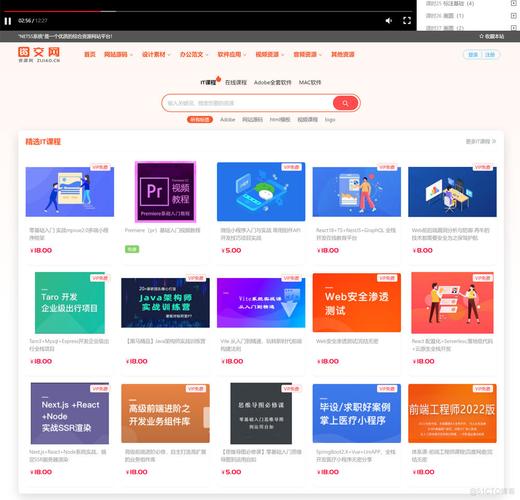The height and width of the screenshot is (500, 520).
Task: Click VIP badge on Web安全渗透测试 card
Action: (387, 278)
